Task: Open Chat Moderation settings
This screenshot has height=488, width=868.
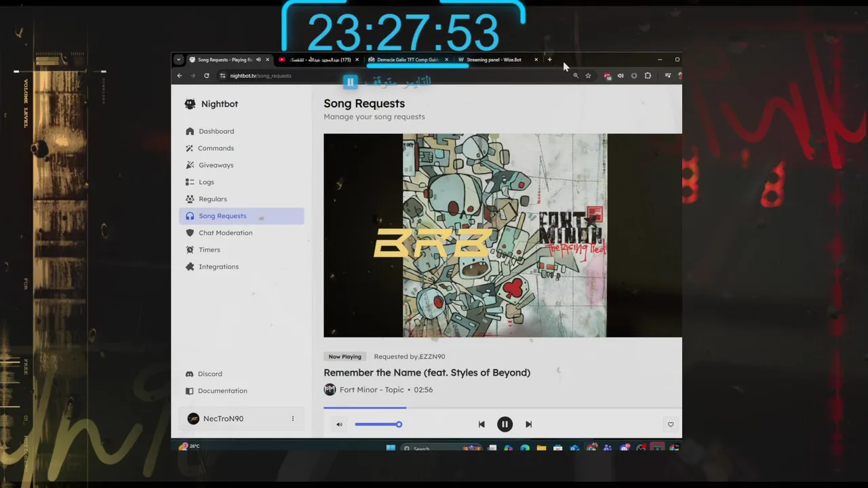Action: 241,232
